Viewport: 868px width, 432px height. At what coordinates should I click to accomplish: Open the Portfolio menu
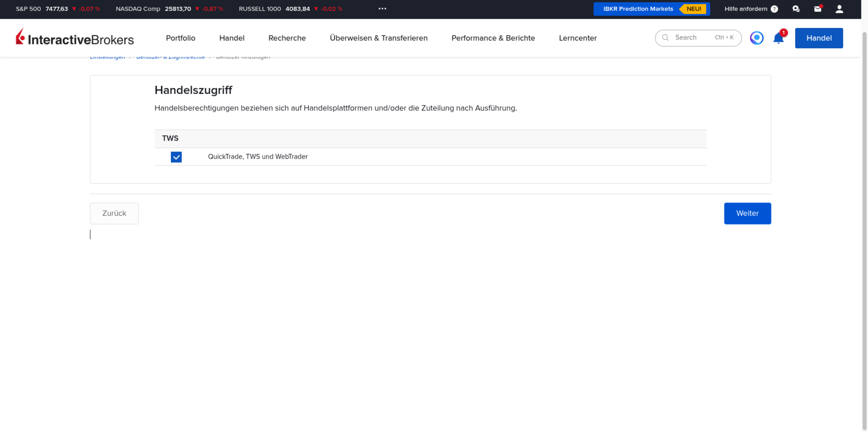pyautogui.click(x=181, y=38)
